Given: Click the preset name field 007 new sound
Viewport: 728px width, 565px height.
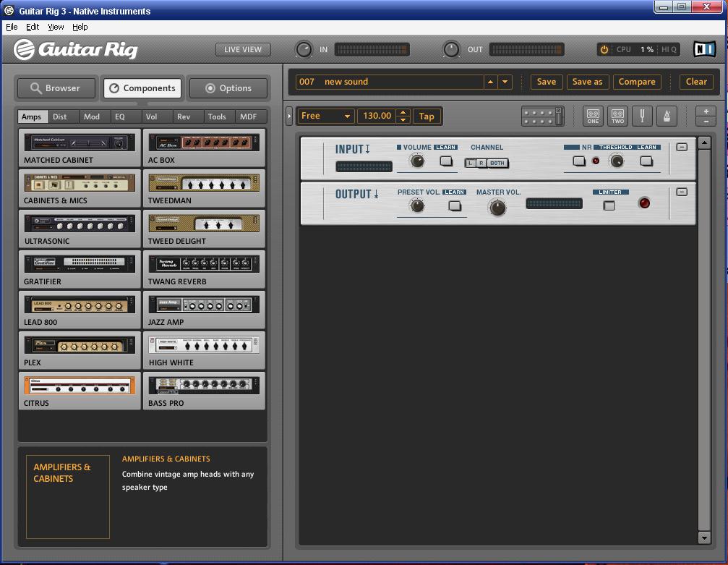Looking at the screenshot, I should pos(390,82).
